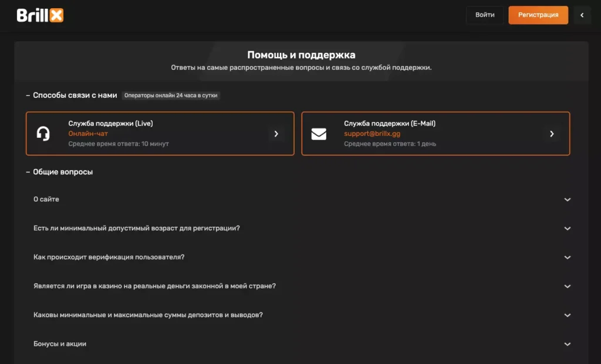Collapse the sidebar with the top-right chevron
This screenshot has width=601, height=364.
coord(582,15)
